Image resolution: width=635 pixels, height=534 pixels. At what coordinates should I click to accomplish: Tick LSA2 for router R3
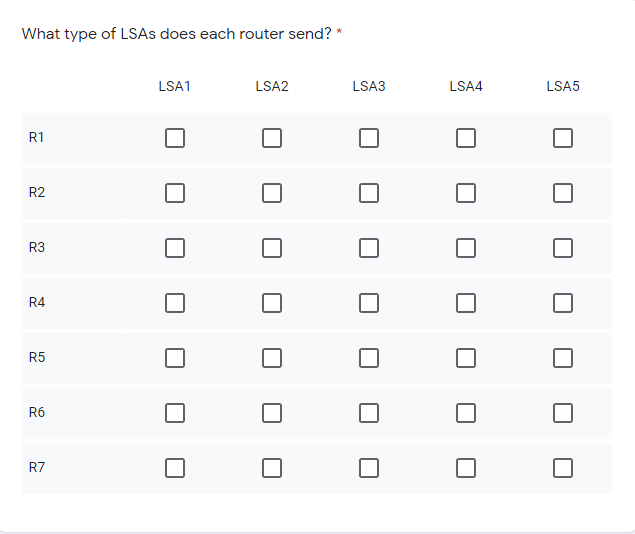pyautogui.click(x=272, y=248)
